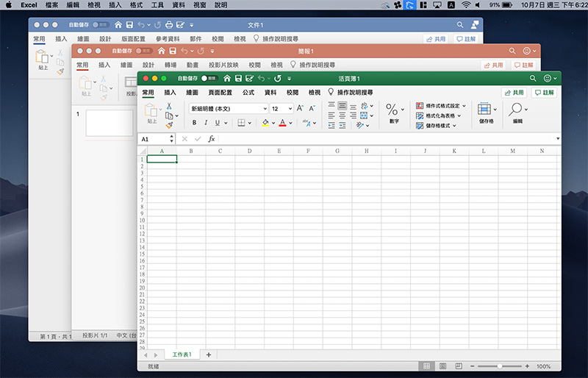Expand the formula bar arrow at right
The image size is (588, 378).
(x=558, y=138)
